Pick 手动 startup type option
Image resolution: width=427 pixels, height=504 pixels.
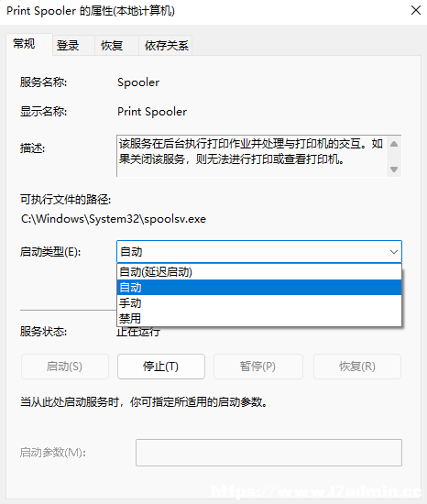coord(259,302)
